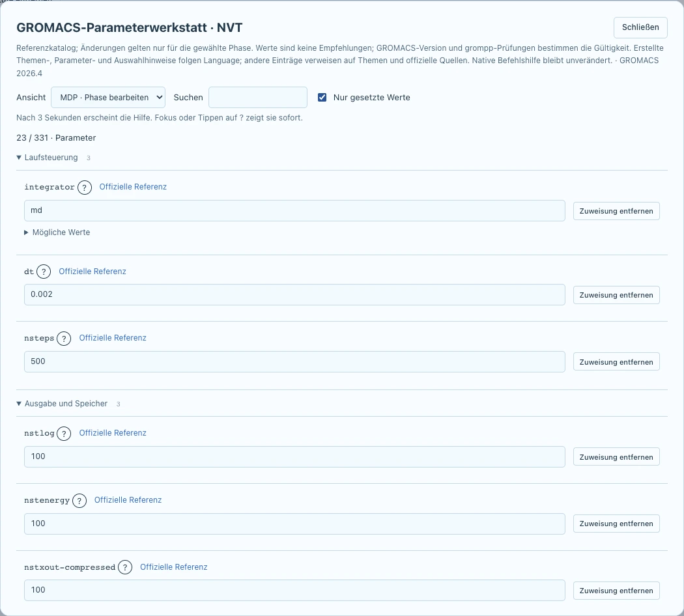
Task: Focus the Suchen search field
Action: [x=258, y=97]
